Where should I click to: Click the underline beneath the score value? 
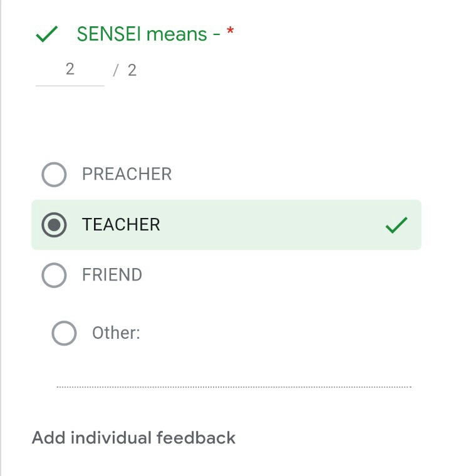pos(70,85)
